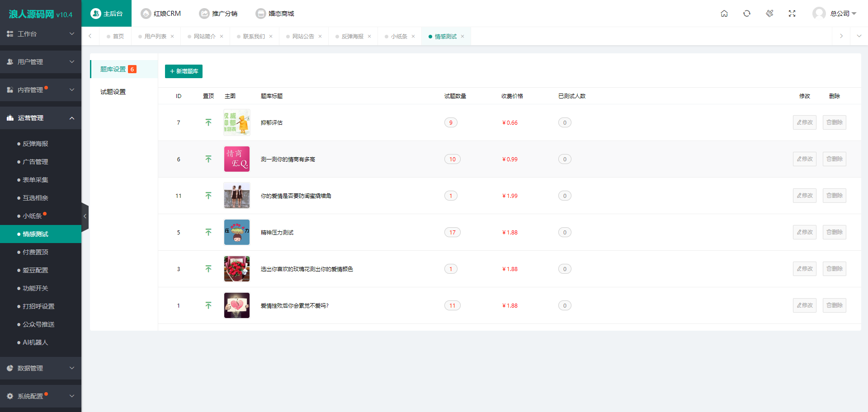Screen dimensions: 868x412
Task: Collapse the 运营管理 sidebar section
Action: coord(41,118)
